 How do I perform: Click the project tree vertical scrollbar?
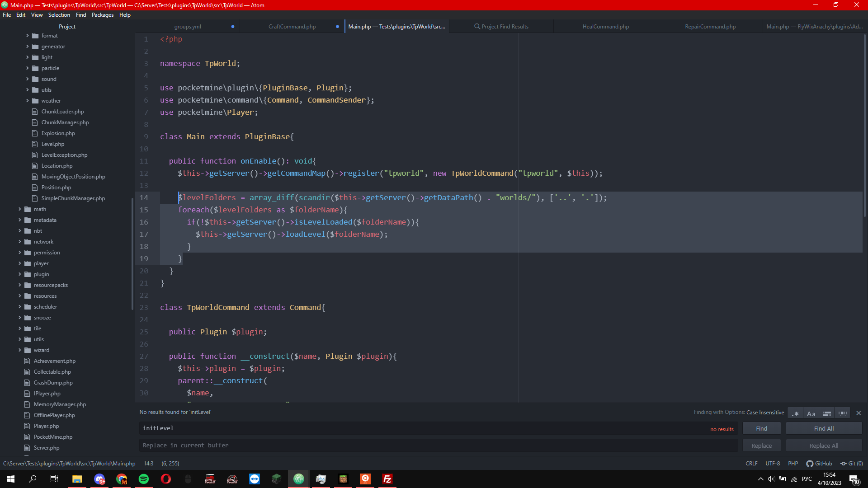tap(132, 253)
